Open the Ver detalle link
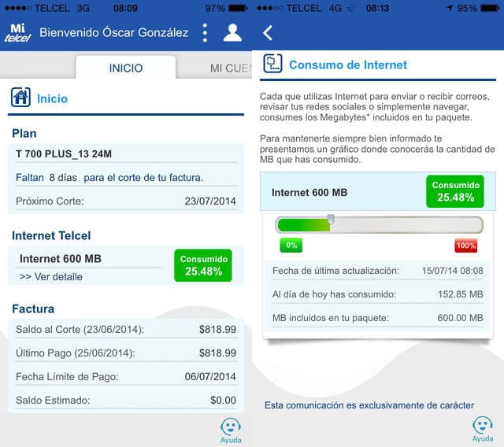The height and width of the screenshot is (447, 504). [51, 276]
